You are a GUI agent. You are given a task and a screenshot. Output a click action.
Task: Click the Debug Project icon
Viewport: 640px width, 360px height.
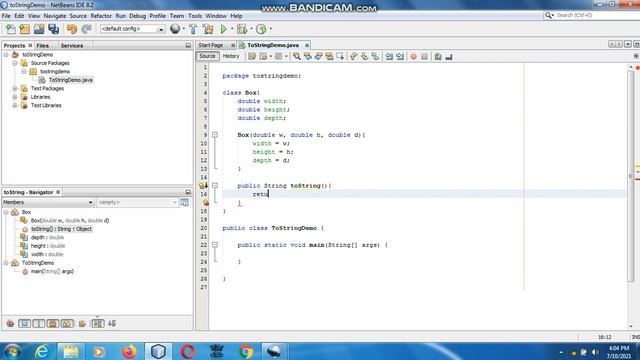[x=242, y=29]
